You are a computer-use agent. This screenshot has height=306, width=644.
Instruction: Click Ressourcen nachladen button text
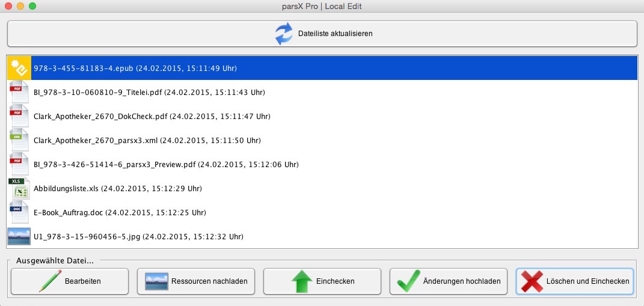coord(209,281)
